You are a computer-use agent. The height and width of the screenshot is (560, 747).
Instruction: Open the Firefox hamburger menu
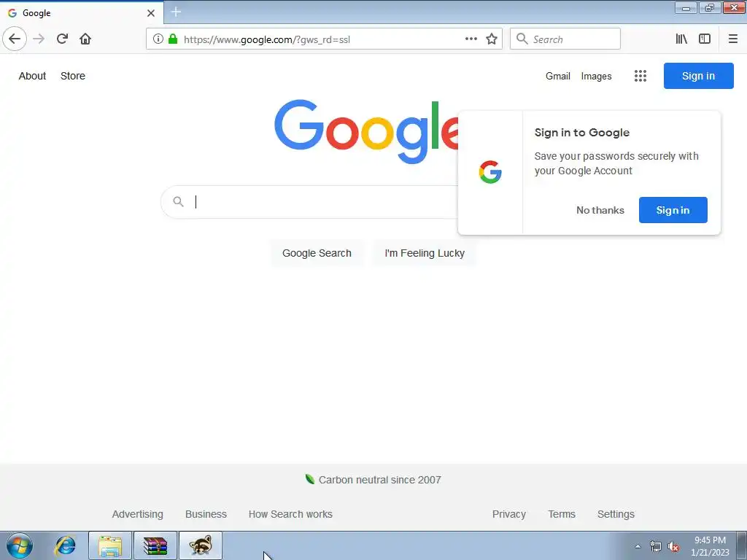[732, 39]
